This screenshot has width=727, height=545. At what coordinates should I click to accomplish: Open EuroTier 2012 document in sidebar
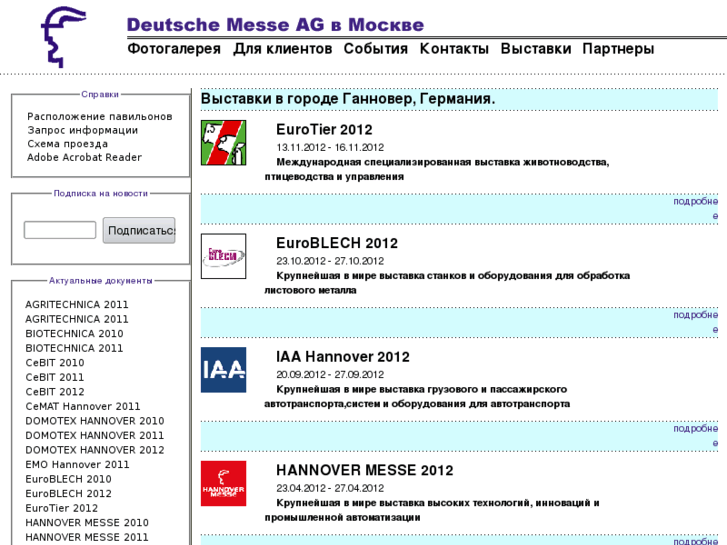click(x=62, y=508)
